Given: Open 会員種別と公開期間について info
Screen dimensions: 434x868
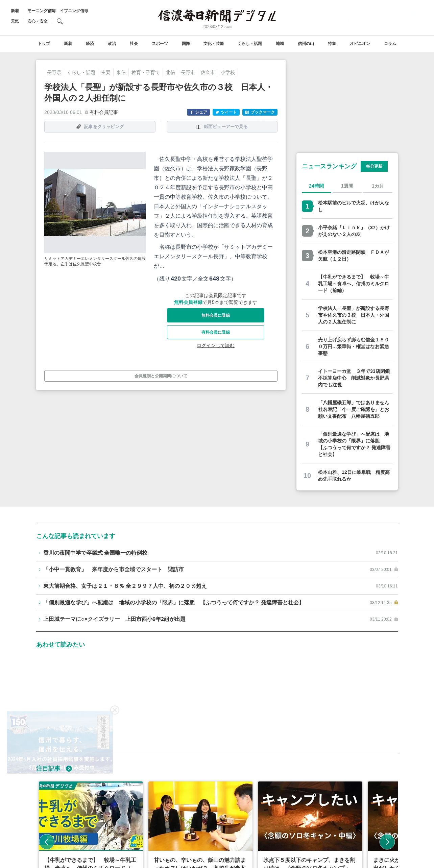Looking at the screenshot, I should pos(161,376).
